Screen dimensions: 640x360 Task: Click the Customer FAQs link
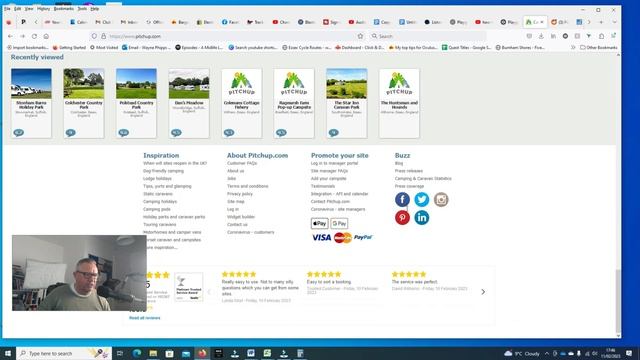[242, 163]
